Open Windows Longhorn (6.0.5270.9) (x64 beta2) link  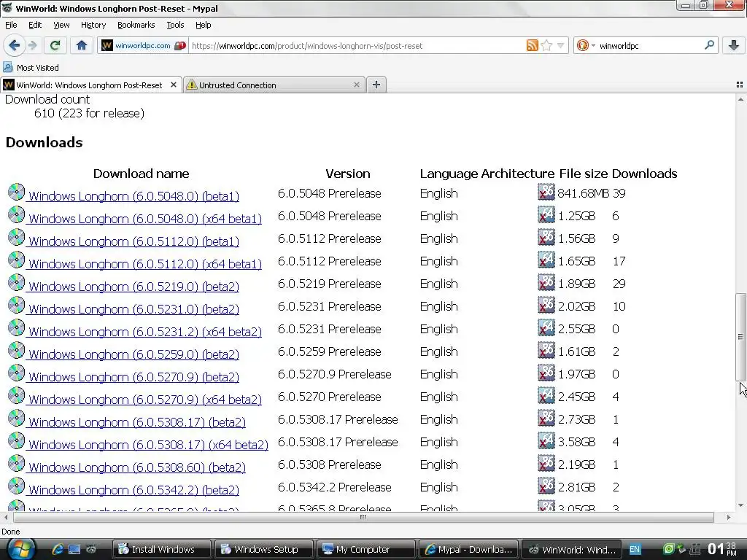145,400
